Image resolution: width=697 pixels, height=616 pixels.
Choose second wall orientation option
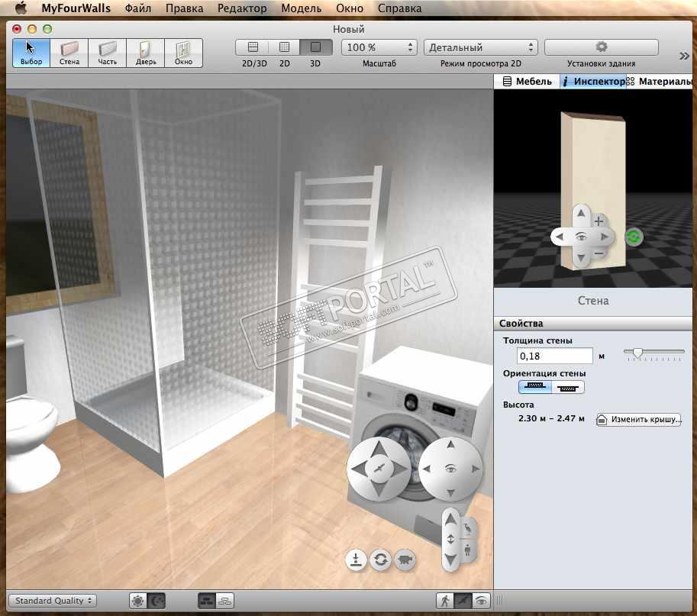(x=568, y=387)
